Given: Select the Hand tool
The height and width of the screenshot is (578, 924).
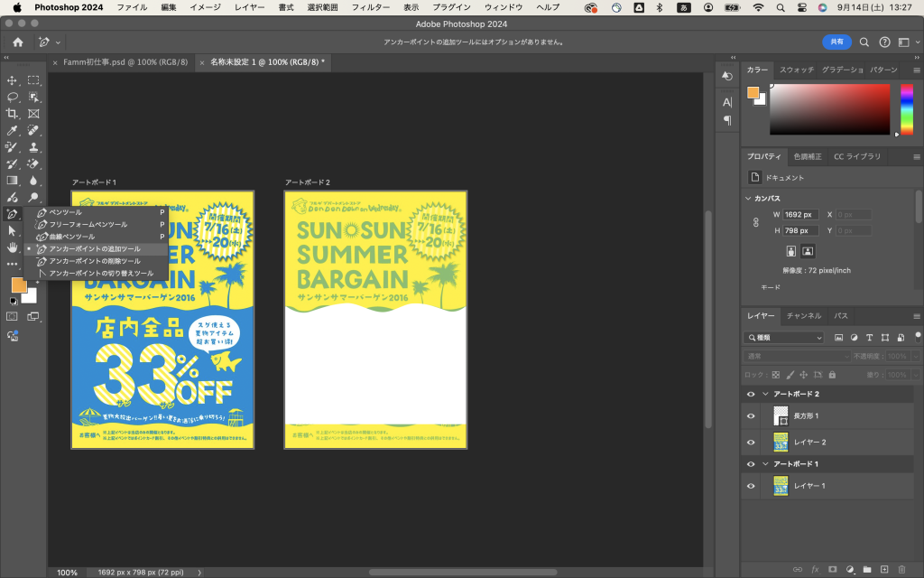Looking at the screenshot, I should pyautogui.click(x=13, y=247).
